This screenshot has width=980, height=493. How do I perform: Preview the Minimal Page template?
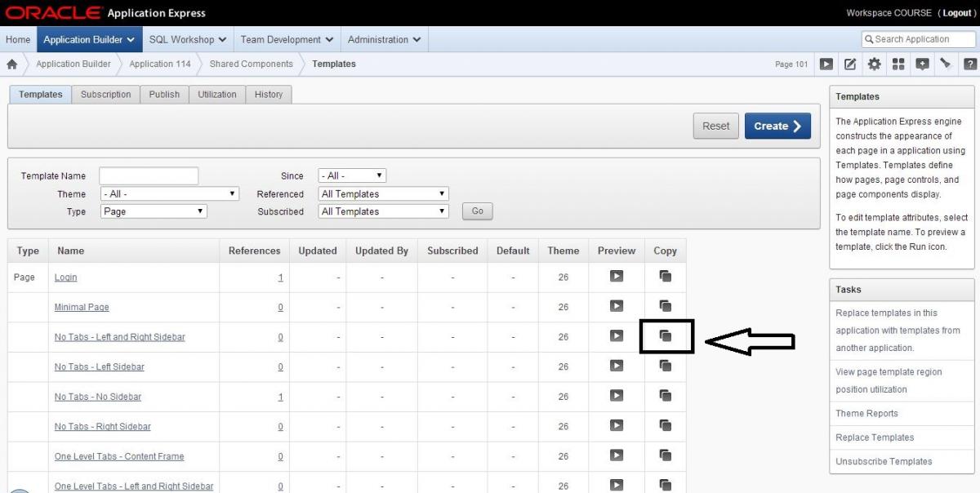[x=617, y=307]
